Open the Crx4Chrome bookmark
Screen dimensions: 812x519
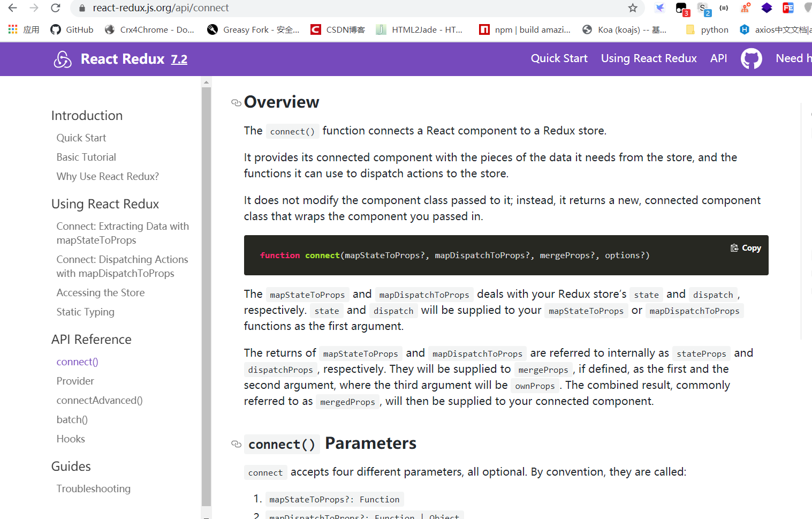click(149, 29)
